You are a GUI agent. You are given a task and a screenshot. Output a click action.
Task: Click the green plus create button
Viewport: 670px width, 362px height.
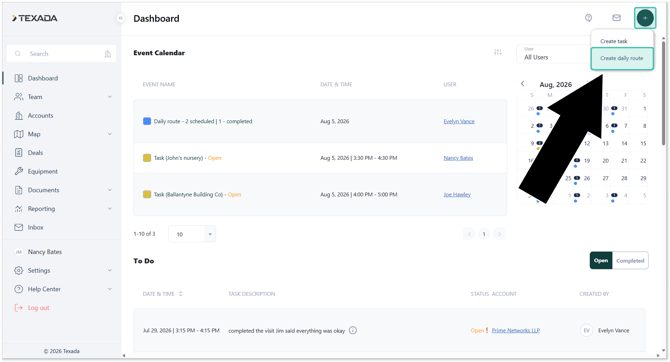pos(645,18)
